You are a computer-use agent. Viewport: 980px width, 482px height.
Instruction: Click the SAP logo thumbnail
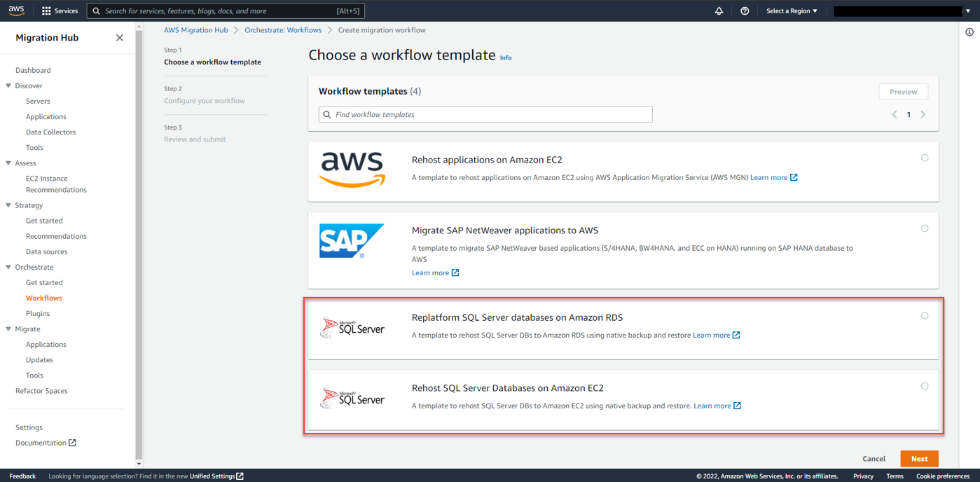352,241
